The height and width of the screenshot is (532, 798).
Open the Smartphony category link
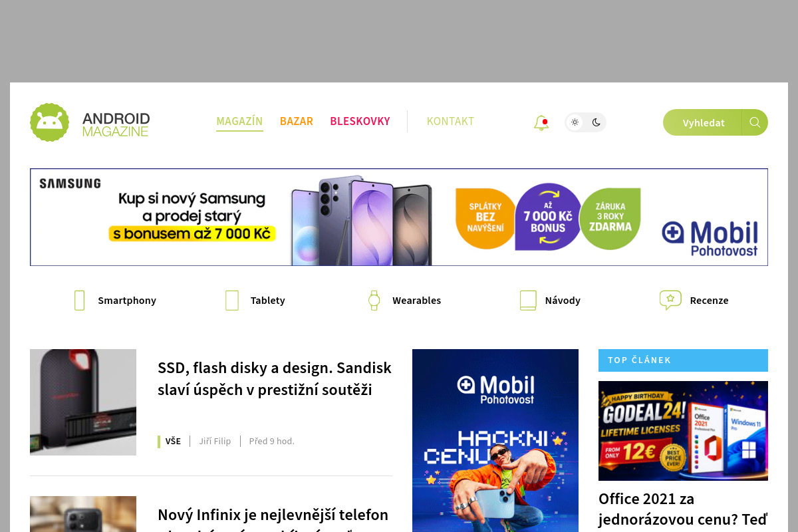[127, 301]
